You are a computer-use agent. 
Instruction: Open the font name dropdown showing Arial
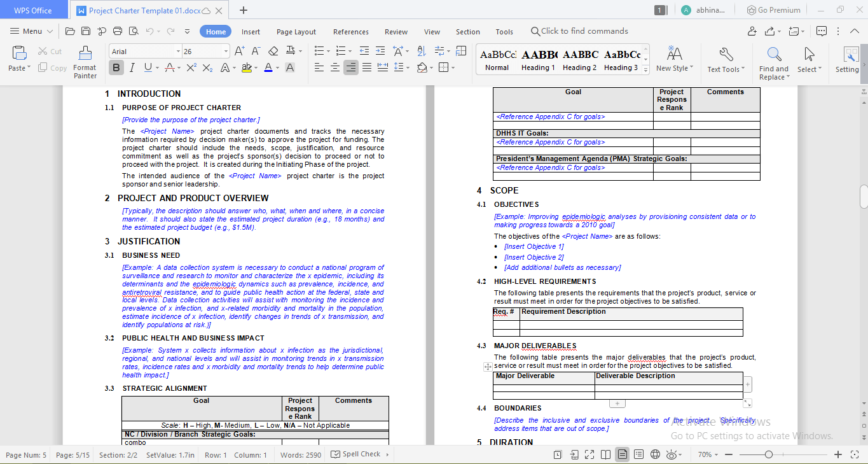click(x=178, y=52)
